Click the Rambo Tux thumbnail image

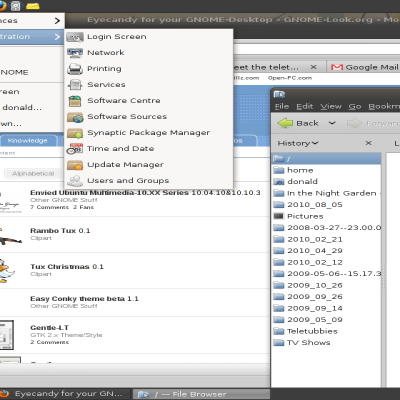click(10, 236)
